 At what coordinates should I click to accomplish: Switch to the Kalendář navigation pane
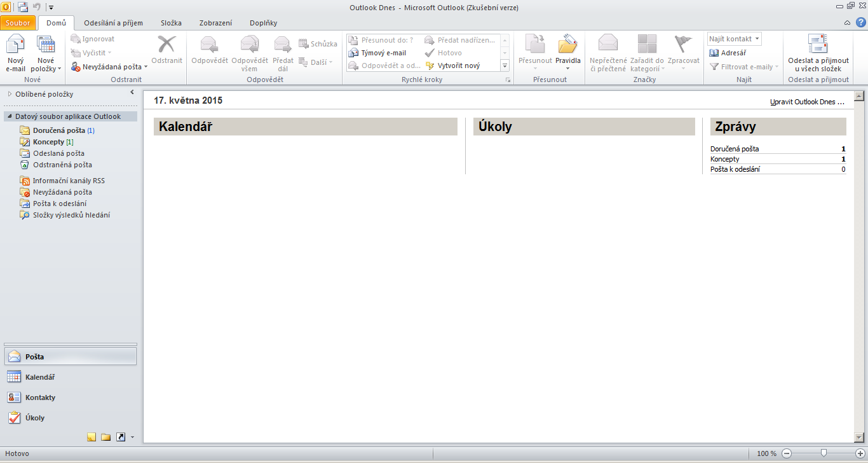pyautogui.click(x=70, y=377)
